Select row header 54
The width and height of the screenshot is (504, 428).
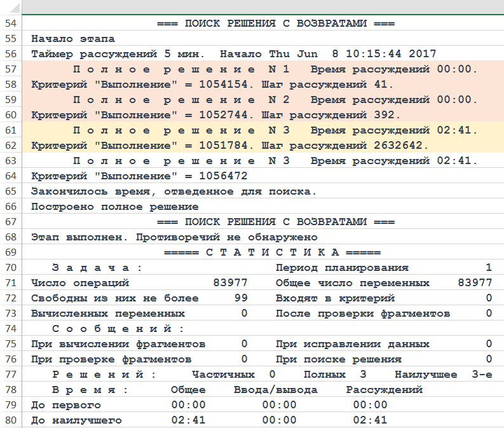[x=10, y=24]
